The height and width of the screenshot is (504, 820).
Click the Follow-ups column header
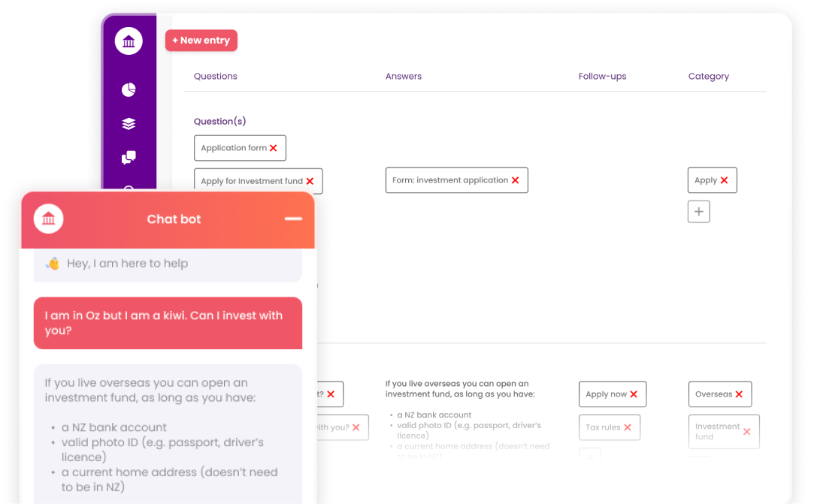click(603, 76)
